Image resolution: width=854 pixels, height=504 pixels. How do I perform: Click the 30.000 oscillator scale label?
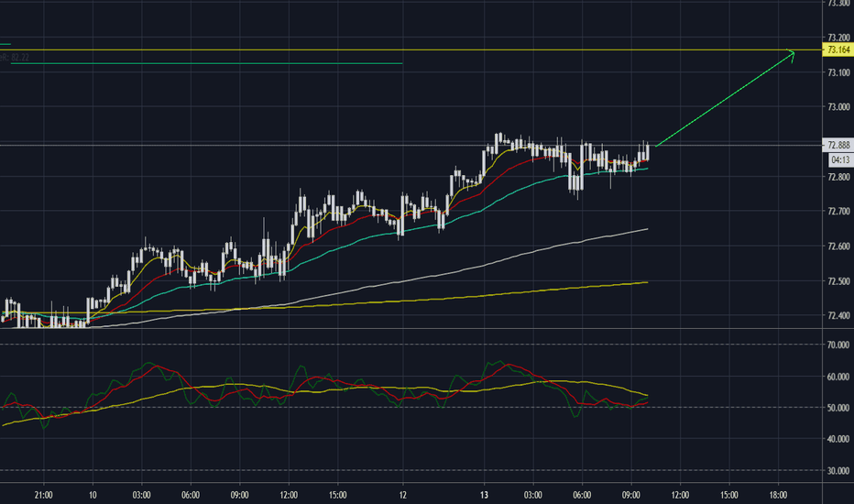(x=837, y=471)
